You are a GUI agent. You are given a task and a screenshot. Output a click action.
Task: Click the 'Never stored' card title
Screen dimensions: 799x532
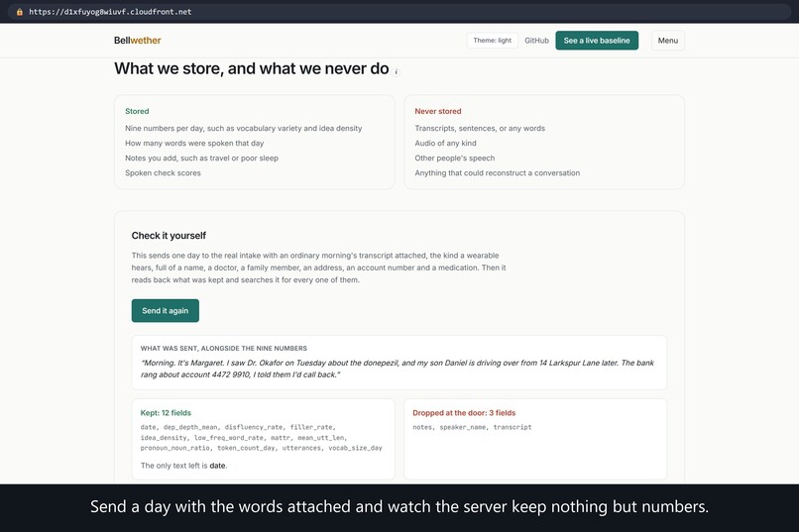(x=438, y=111)
